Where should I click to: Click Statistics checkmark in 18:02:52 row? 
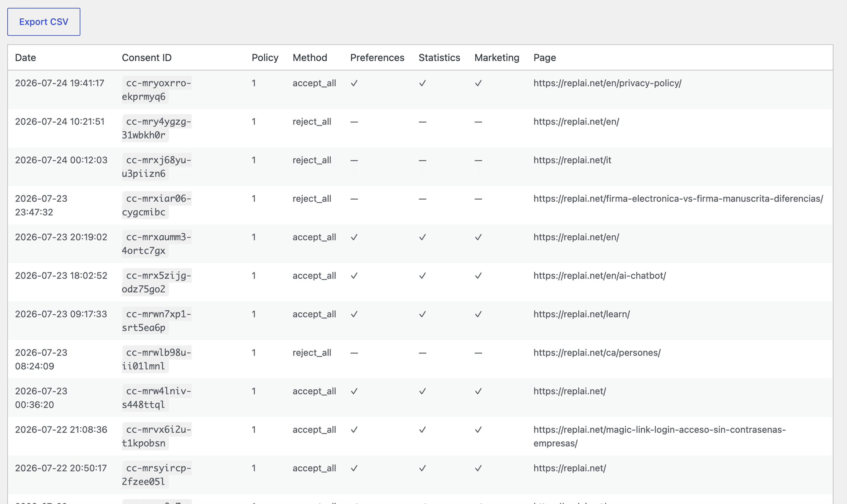422,276
